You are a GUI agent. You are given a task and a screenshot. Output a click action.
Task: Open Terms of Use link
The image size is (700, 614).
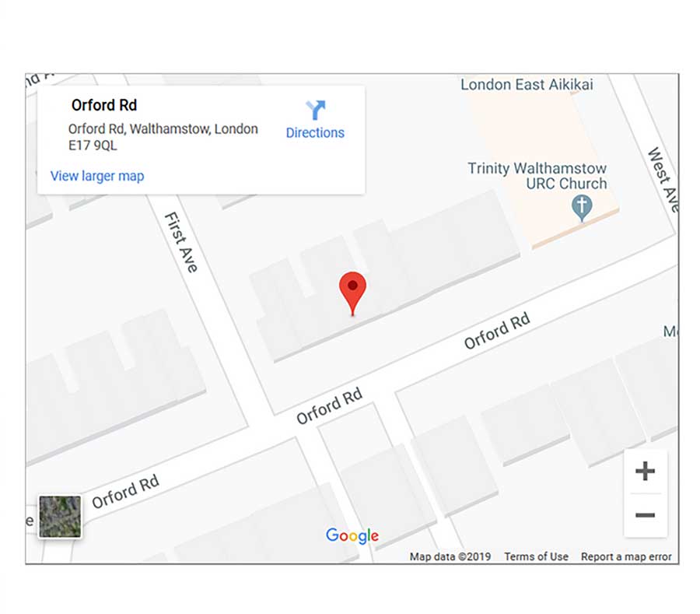(536, 556)
